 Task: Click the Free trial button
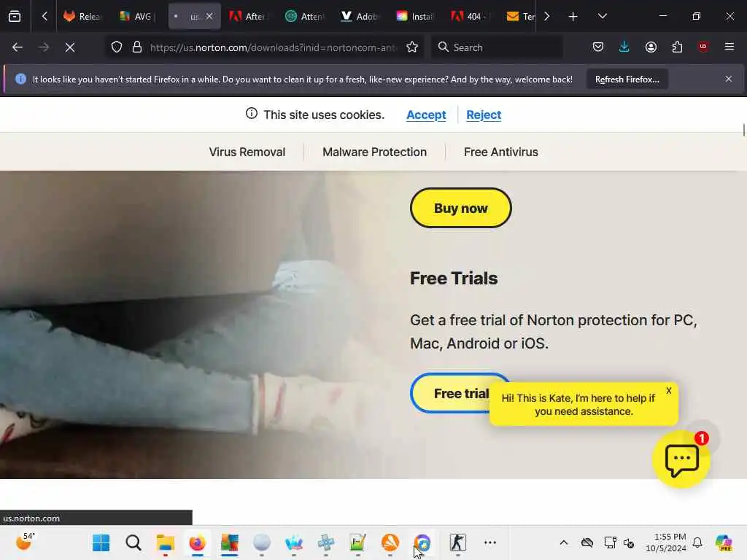point(451,393)
